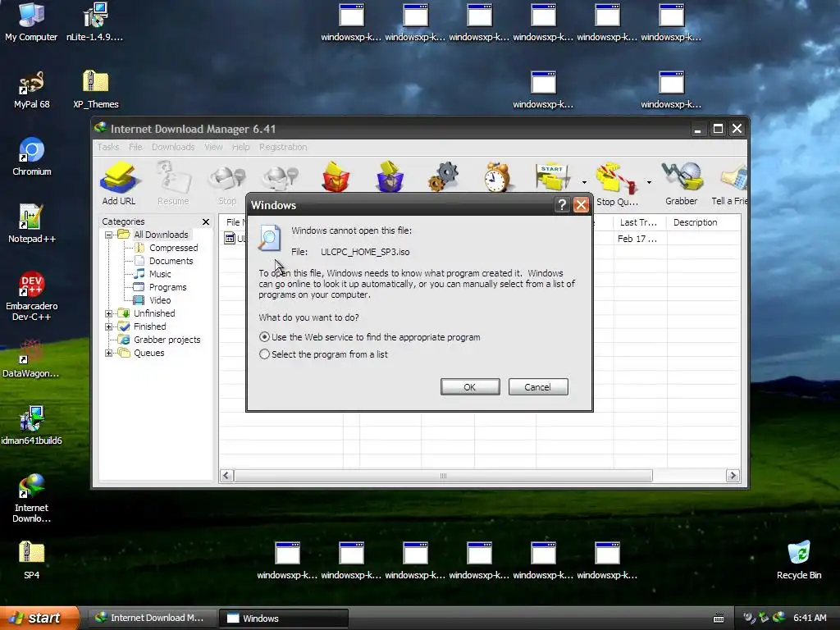Screen dimensions: 840x630
Task: Click the Stop toolbar icon
Action: tap(227, 183)
